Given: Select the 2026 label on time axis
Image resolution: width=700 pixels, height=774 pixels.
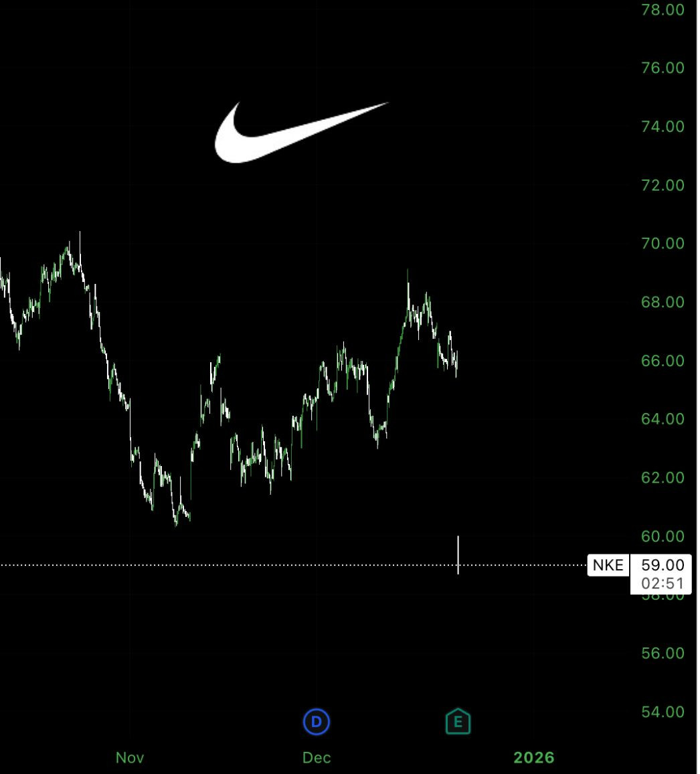Looking at the screenshot, I should tap(534, 757).
